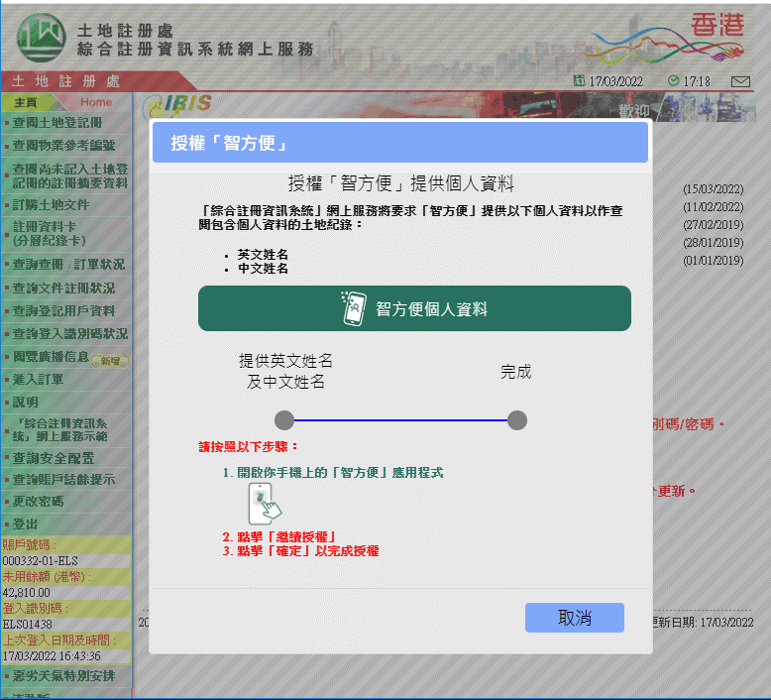Open 查詢登記用戶資料 menu item
This screenshot has height=700, width=771.
tap(63, 311)
